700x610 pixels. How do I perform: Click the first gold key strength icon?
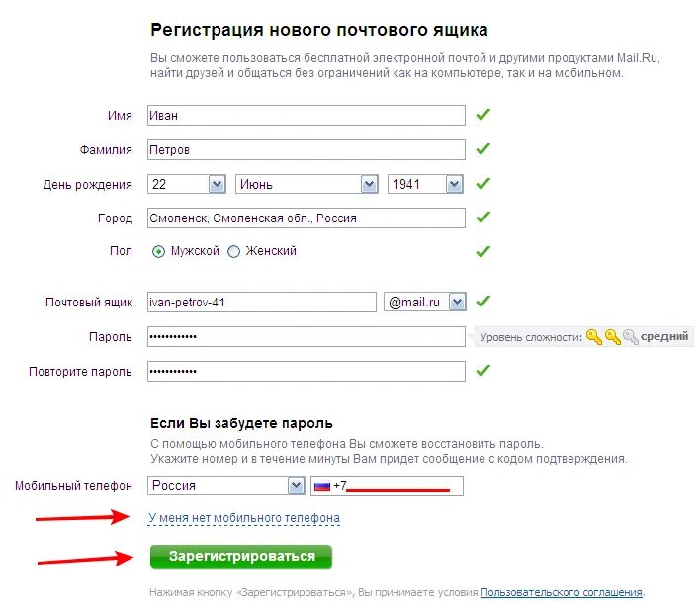click(x=594, y=337)
